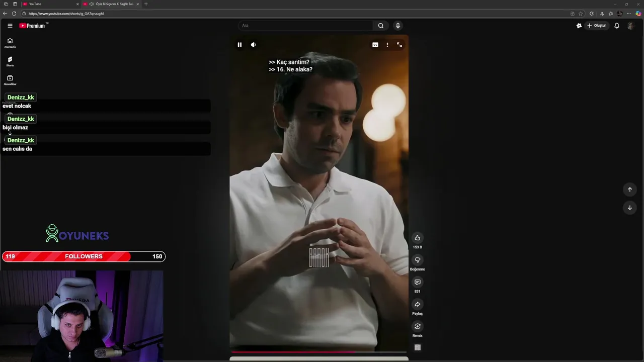644x362 pixels.
Task: Close the first YouTube tab
Action: click(x=77, y=4)
